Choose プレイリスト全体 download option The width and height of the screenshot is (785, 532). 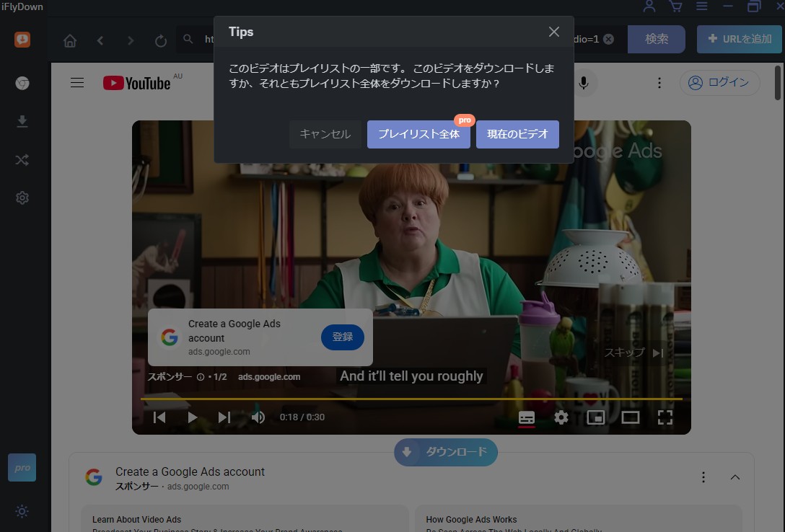(x=418, y=134)
